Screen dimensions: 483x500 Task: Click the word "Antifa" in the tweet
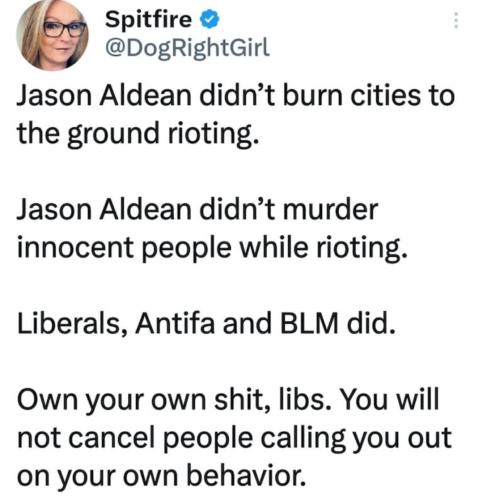tap(175, 324)
